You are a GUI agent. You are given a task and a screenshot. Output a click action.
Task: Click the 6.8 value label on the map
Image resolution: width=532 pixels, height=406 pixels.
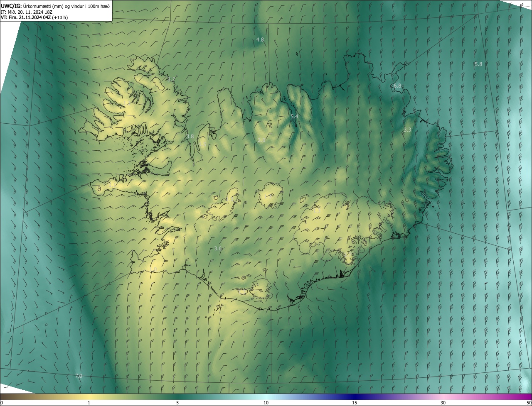click(x=398, y=86)
